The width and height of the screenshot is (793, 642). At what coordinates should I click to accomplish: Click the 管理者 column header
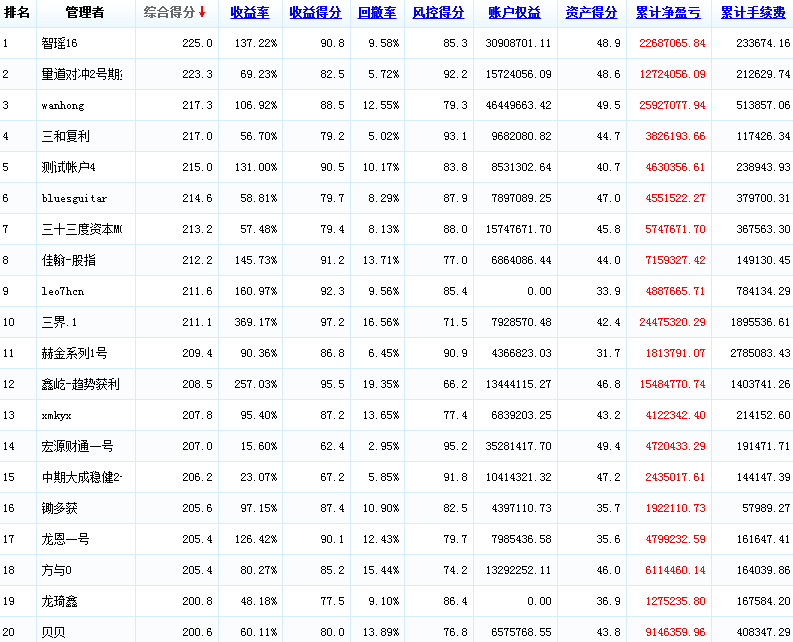tap(86, 13)
